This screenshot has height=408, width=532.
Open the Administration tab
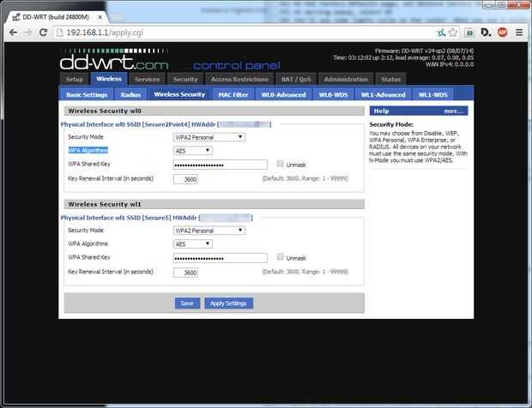pyautogui.click(x=346, y=80)
